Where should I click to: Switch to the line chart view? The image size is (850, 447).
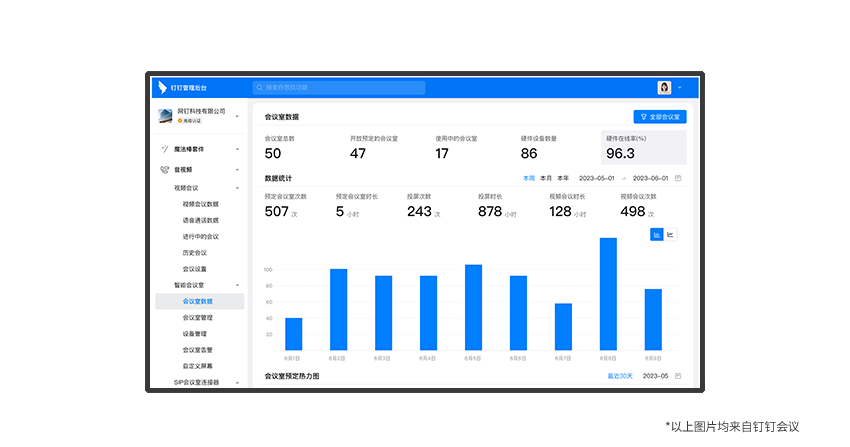tap(671, 235)
